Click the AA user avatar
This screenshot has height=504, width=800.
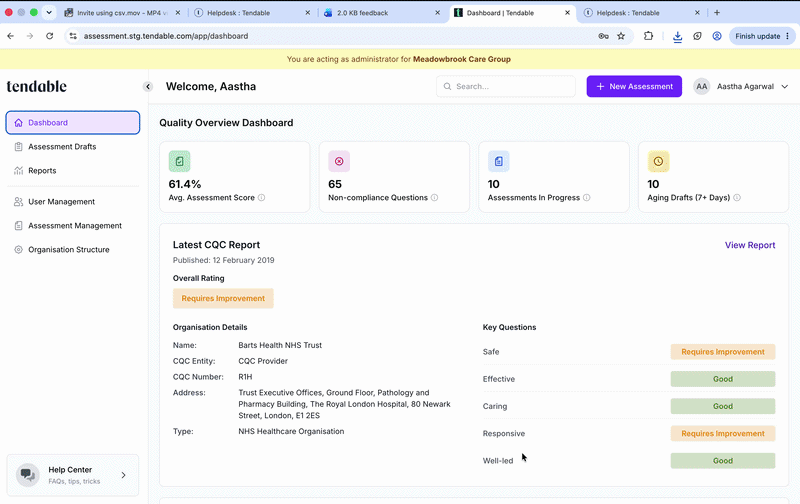click(702, 86)
